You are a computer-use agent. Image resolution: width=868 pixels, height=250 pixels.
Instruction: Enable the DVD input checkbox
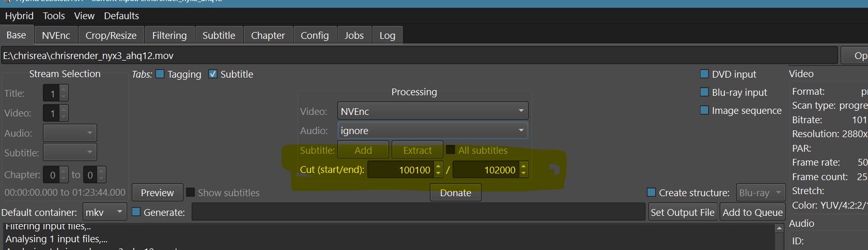click(x=704, y=74)
